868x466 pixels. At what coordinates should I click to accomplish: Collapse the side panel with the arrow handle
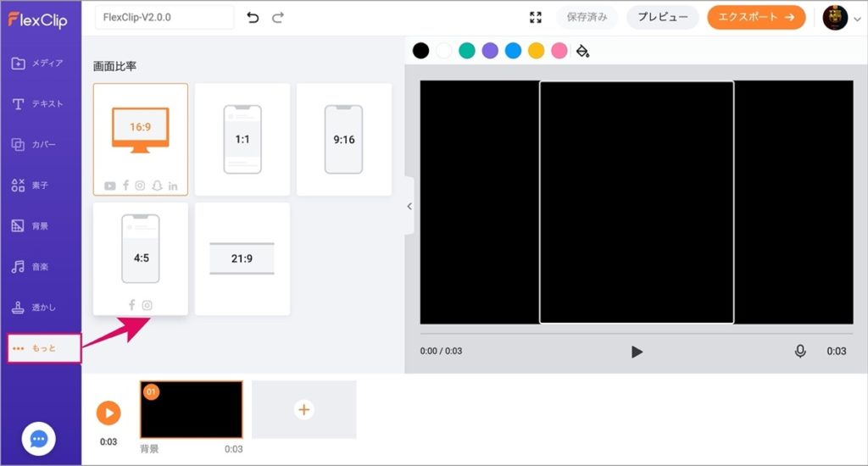click(x=409, y=206)
